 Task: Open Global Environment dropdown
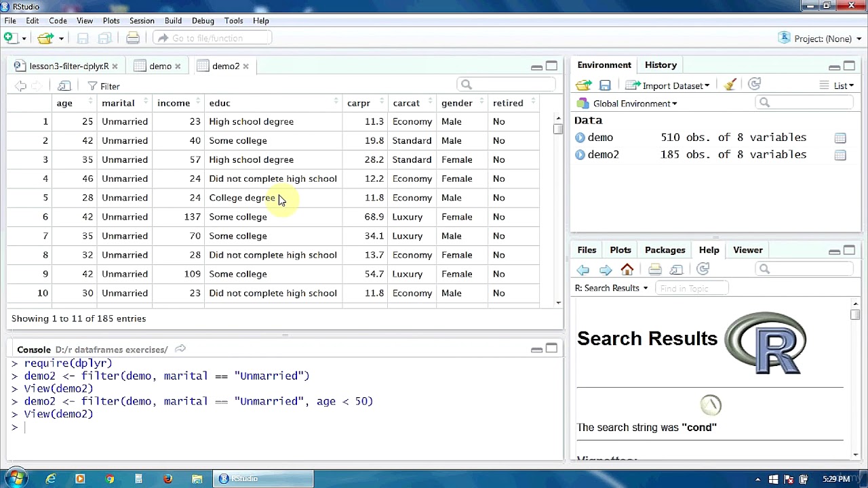(627, 104)
